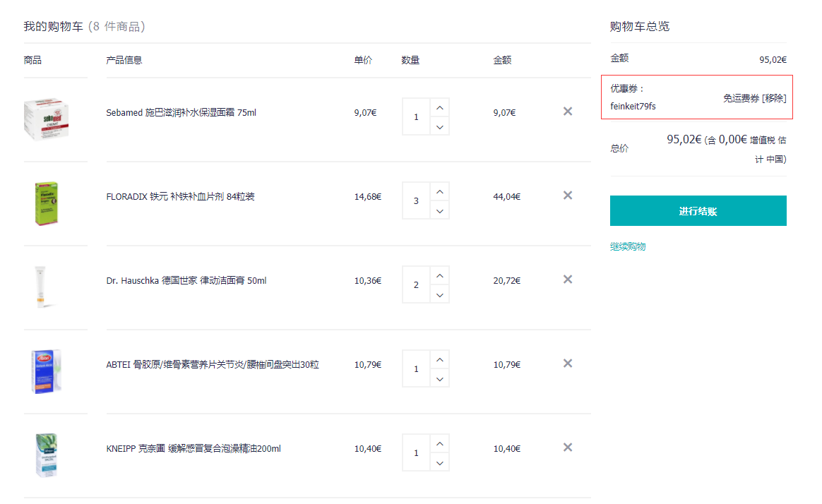Decrease KNEIPP quantity with down arrow
Image resolution: width=822 pixels, height=504 pixels.
440,463
